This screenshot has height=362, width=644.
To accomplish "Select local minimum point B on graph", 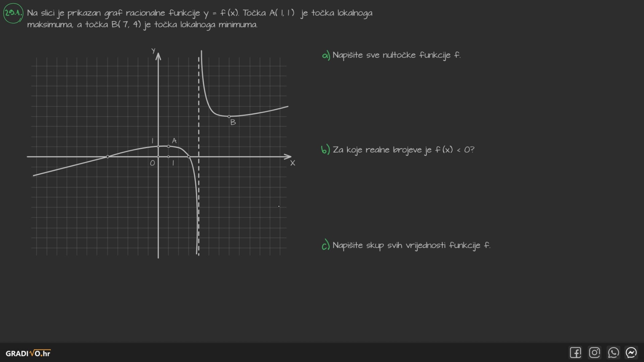I will click(x=229, y=117).
